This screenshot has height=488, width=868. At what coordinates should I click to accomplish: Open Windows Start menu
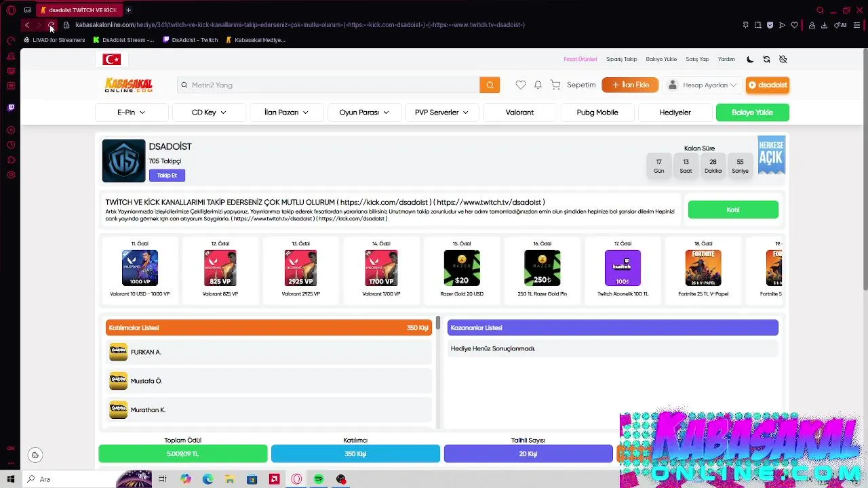[x=11, y=479]
